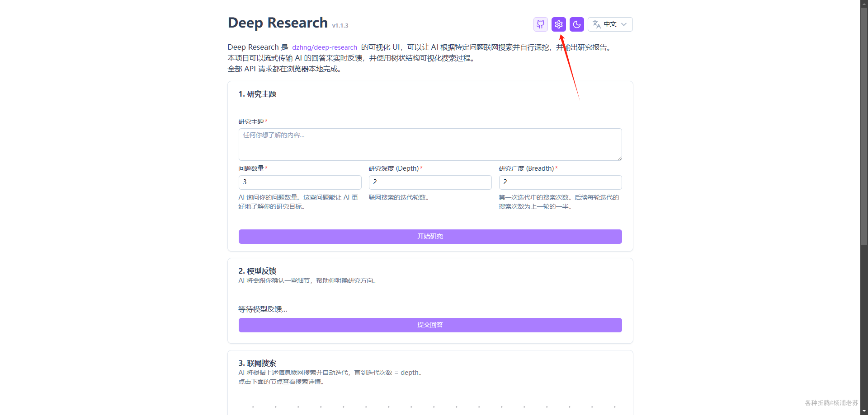Click the 联网搜索的迭代轮数。 helper text
868x415 pixels.
tap(399, 197)
